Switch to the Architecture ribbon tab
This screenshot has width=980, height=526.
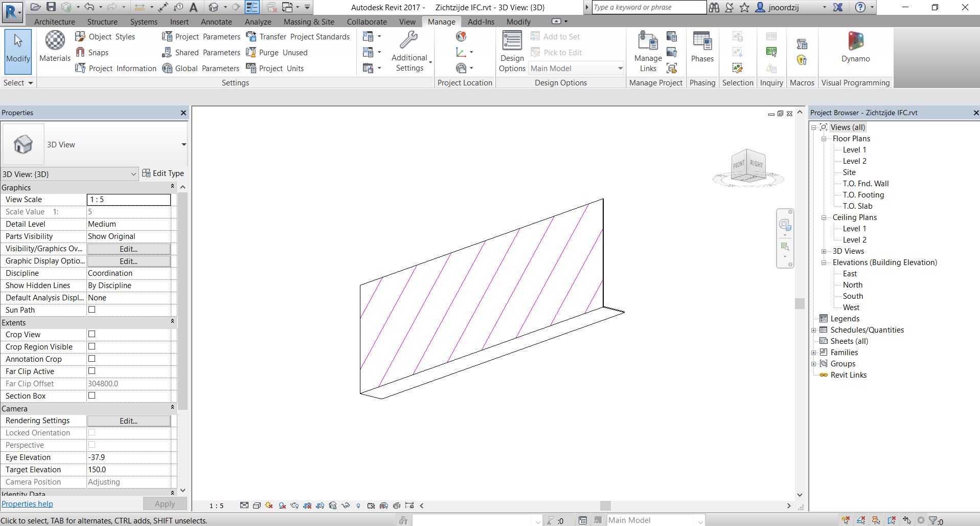tap(54, 21)
